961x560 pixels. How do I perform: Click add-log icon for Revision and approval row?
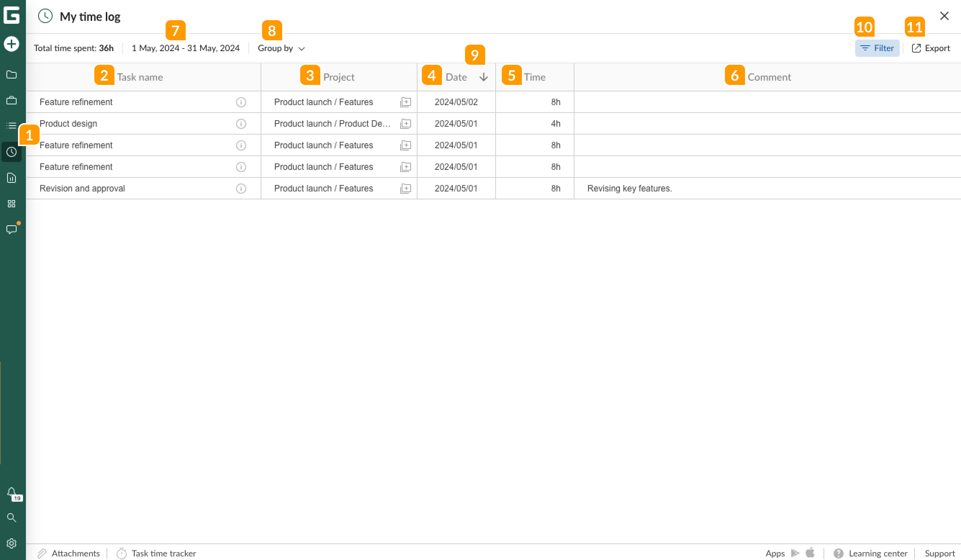pos(405,189)
